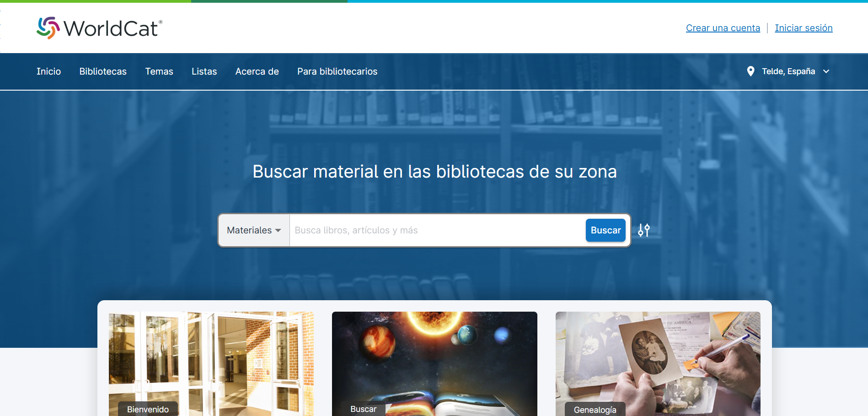Click the location pin icon

(x=750, y=71)
